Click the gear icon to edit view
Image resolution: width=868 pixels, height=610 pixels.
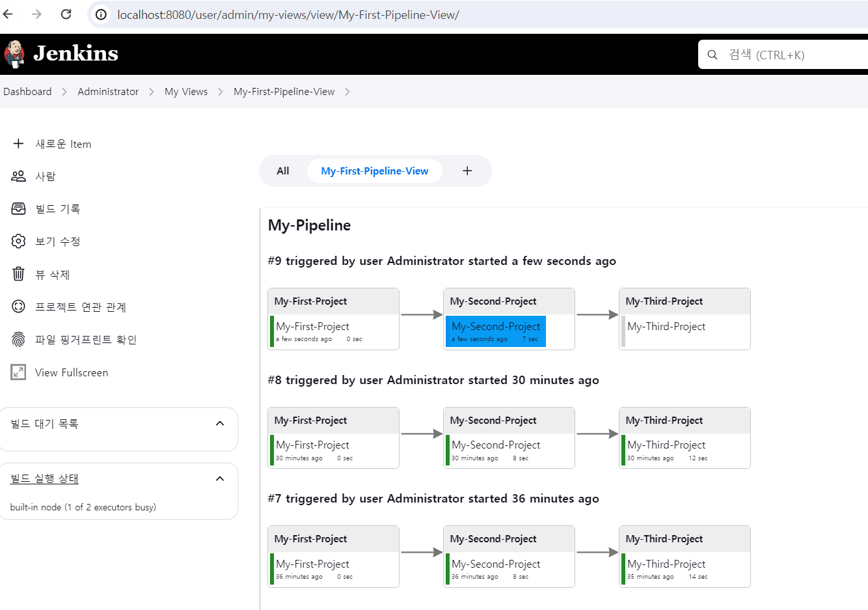click(x=18, y=242)
